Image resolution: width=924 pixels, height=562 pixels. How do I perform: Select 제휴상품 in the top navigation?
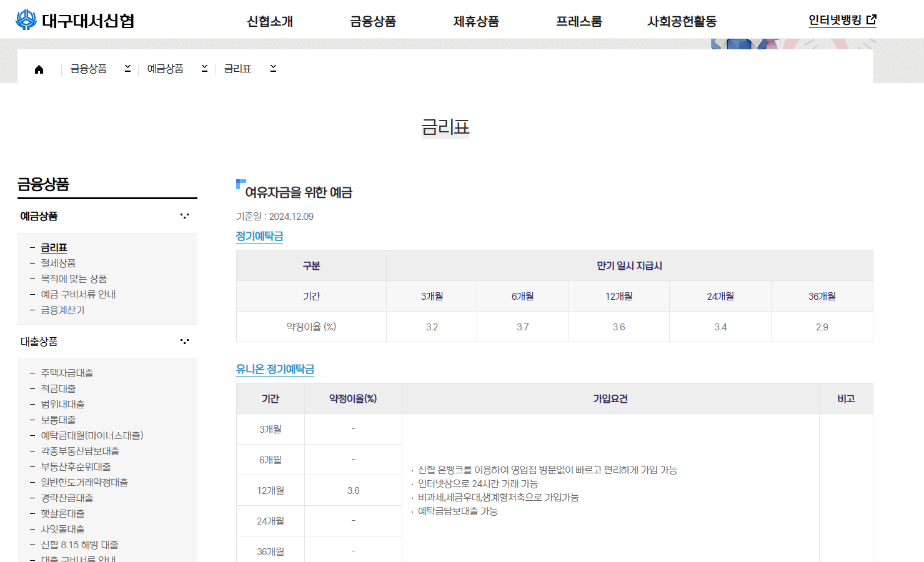tap(476, 21)
